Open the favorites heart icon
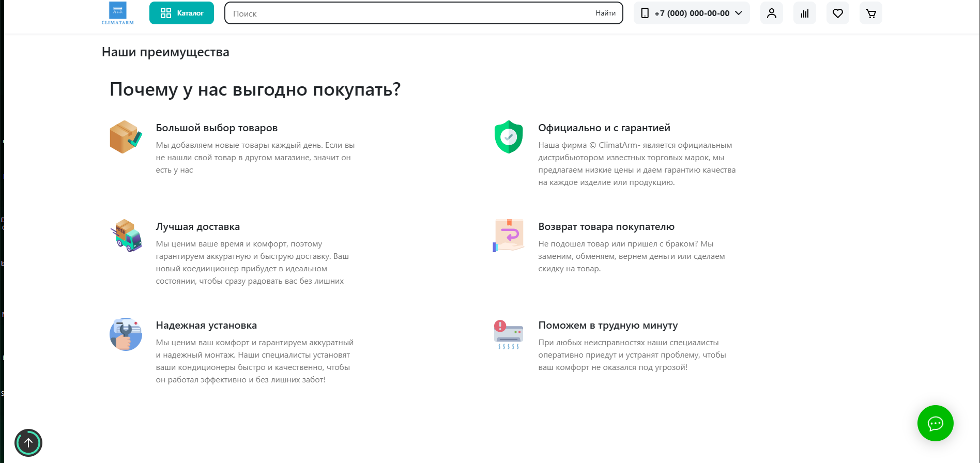980x463 pixels. click(x=838, y=13)
